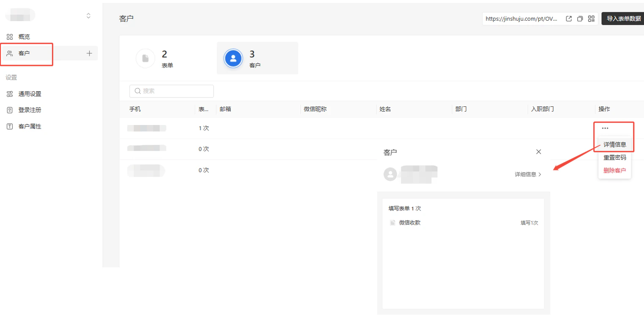Viewport: 644px width, 318px height.
Task: Open the three-dot actions menu in first row
Action: click(x=605, y=128)
